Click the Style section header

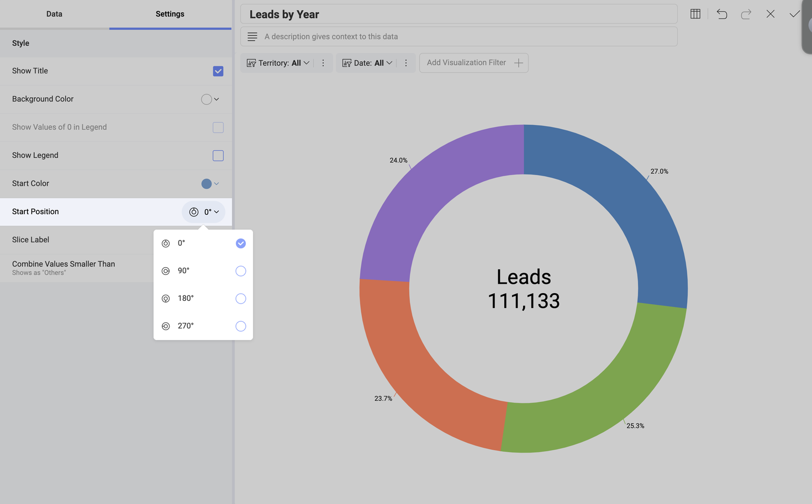pyautogui.click(x=116, y=43)
